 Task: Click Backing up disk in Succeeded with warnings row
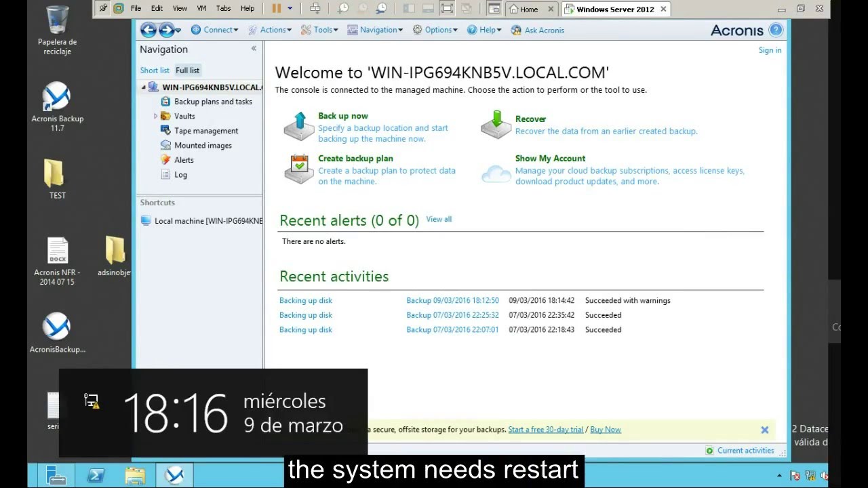pyautogui.click(x=306, y=300)
